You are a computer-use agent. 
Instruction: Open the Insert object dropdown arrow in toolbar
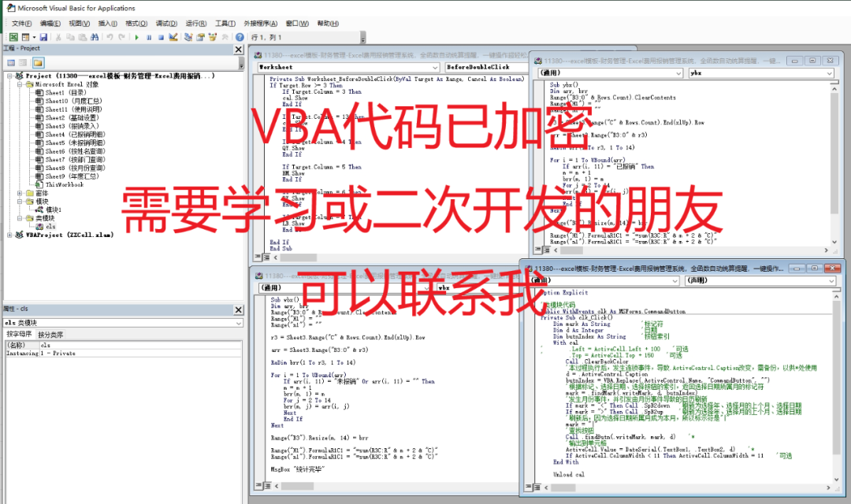point(34,38)
